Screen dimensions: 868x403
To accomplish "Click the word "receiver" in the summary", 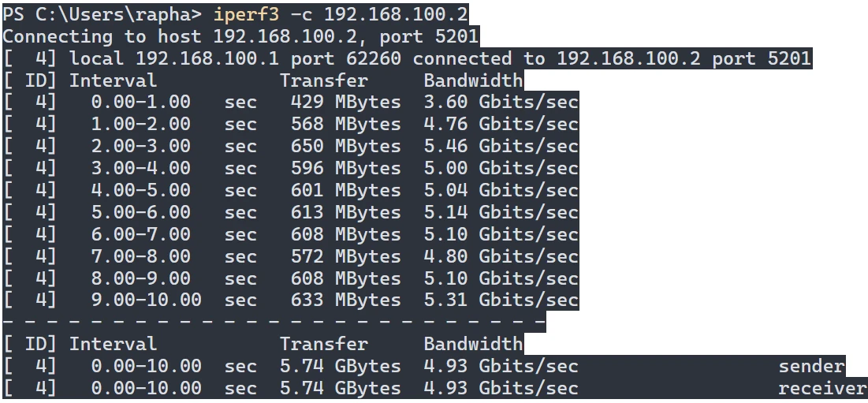I will (x=822, y=388).
